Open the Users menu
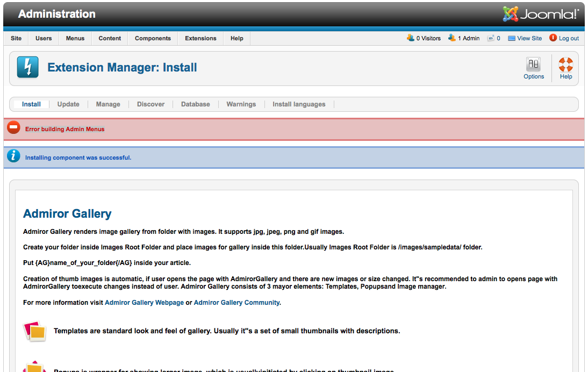 [x=44, y=38]
